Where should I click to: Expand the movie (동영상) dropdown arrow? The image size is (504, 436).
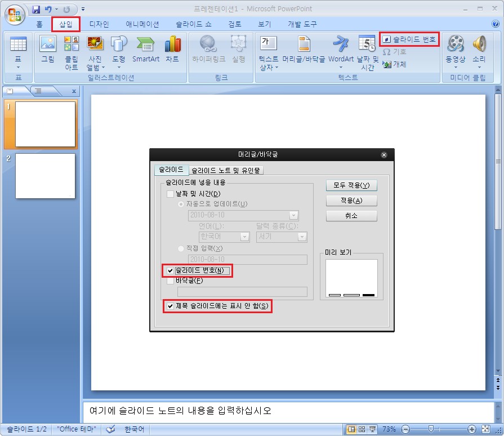click(x=456, y=68)
